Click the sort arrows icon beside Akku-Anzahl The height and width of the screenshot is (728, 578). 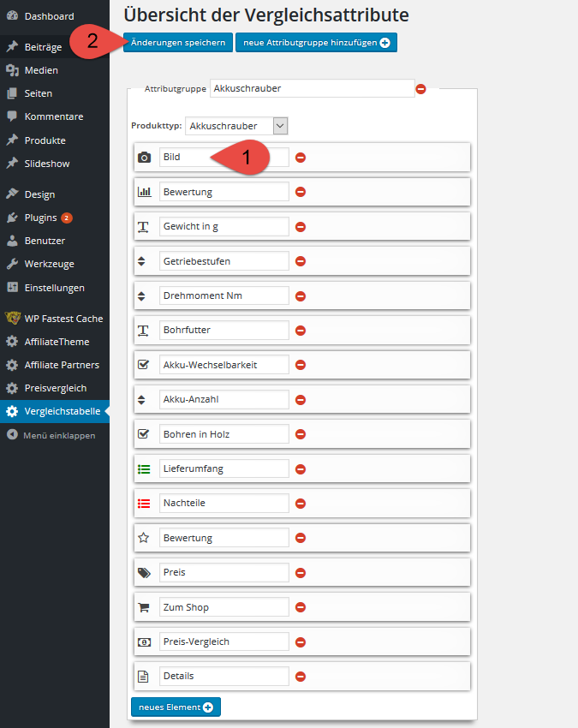click(x=141, y=399)
